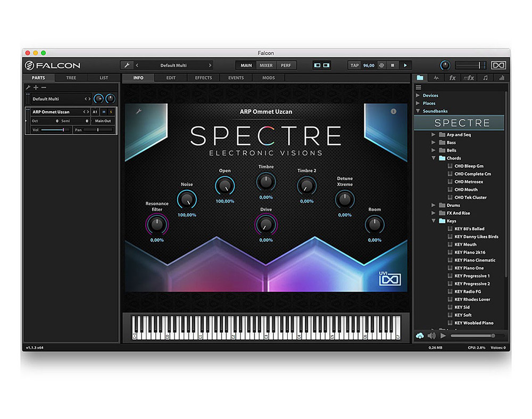This screenshot has height=419, width=532.
Task: Adjust the Vol slider of the part
Action: 52,130
